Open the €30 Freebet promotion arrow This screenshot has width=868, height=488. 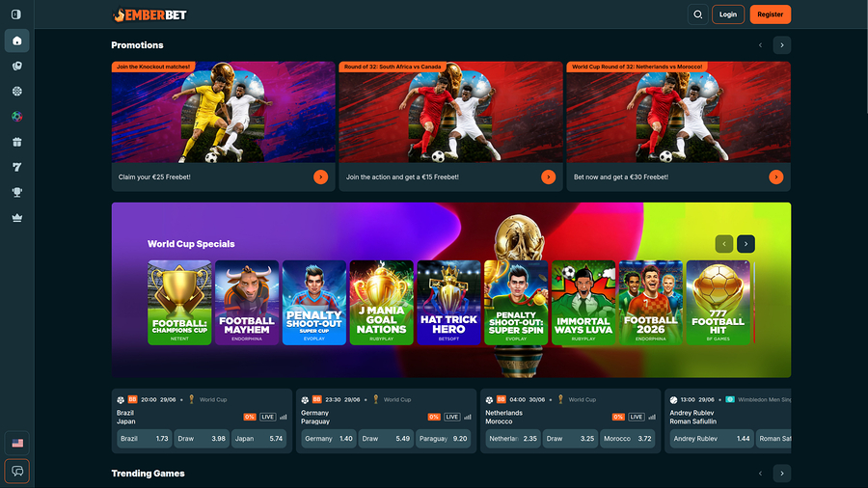(x=776, y=177)
